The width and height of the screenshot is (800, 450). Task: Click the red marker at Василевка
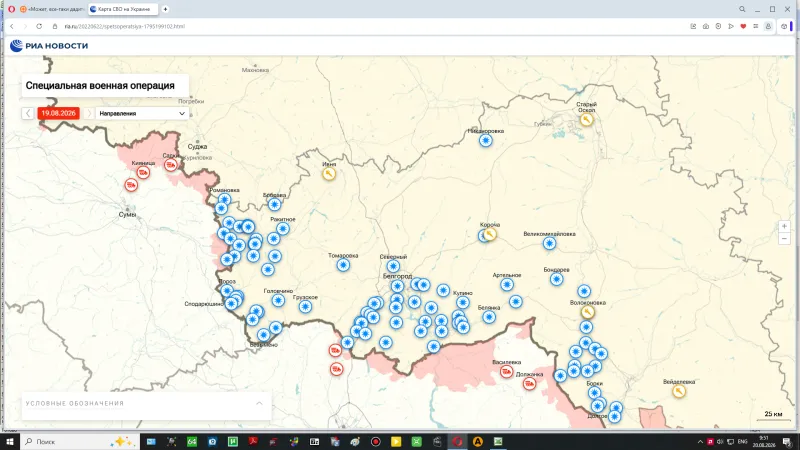(506, 371)
